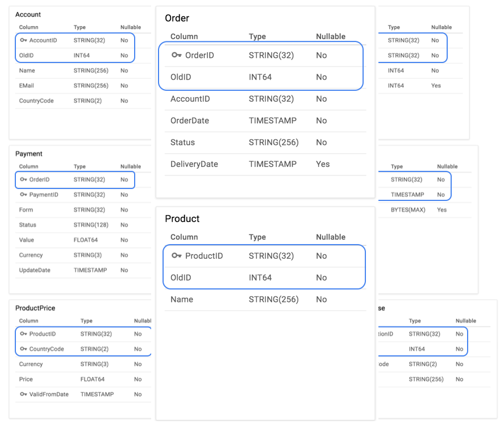Select the Price row in ProductPrice table

26,379
